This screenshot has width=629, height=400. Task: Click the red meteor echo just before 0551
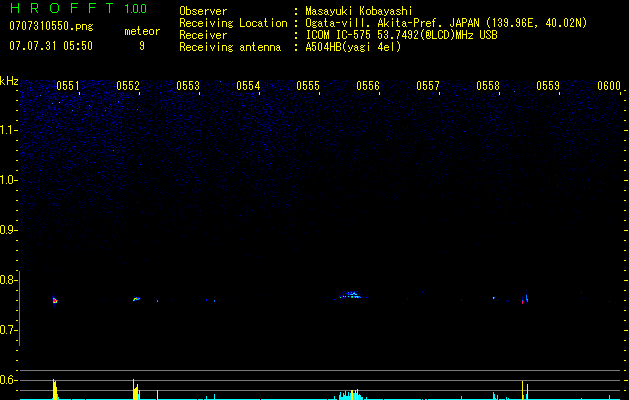[55, 301]
